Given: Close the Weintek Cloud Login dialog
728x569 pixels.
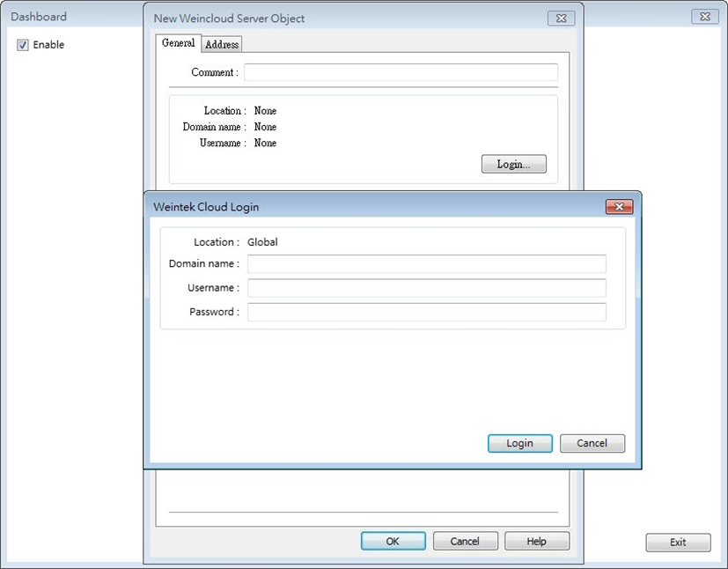Looking at the screenshot, I should click(x=619, y=207).
